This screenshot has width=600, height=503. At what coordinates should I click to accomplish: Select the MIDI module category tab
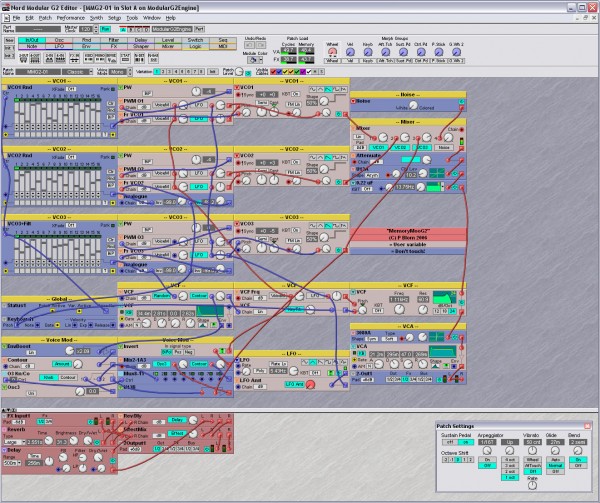click(x=223, y=46)
